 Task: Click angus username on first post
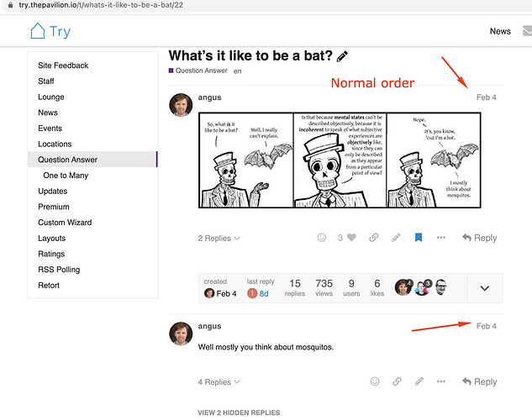[x=209, y=97]
